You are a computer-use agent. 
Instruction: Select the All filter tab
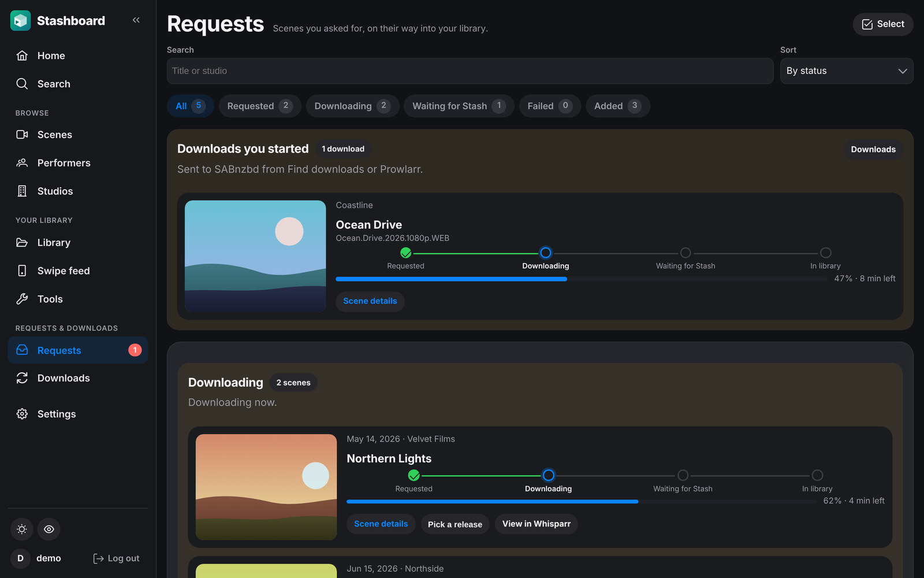tap(191, 106)
